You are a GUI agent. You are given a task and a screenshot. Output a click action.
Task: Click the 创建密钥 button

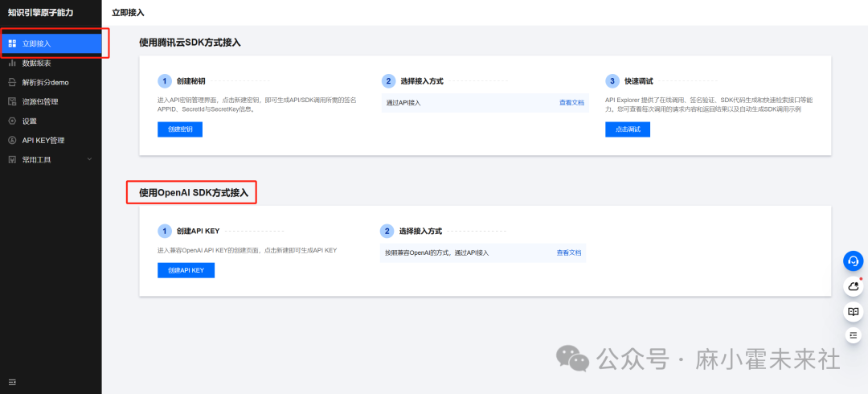180,129
